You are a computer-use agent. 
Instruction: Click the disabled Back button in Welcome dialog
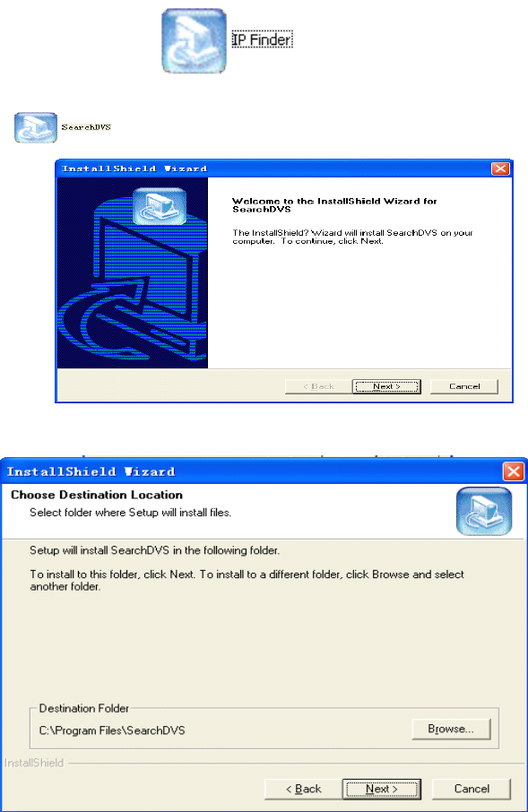point(318,386)
